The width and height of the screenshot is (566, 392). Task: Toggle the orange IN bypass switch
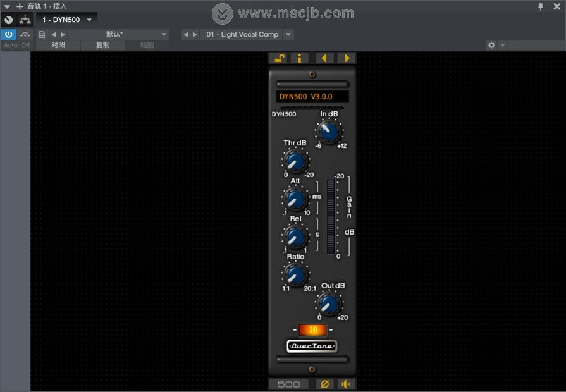point(312,329)
